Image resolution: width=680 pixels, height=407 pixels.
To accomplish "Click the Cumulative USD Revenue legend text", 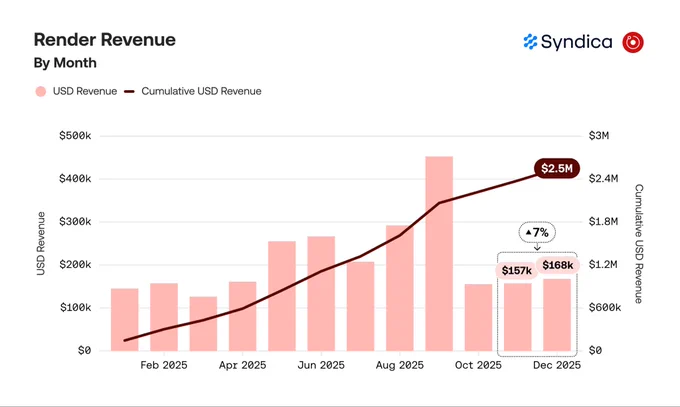I will (x=201, y=92).
